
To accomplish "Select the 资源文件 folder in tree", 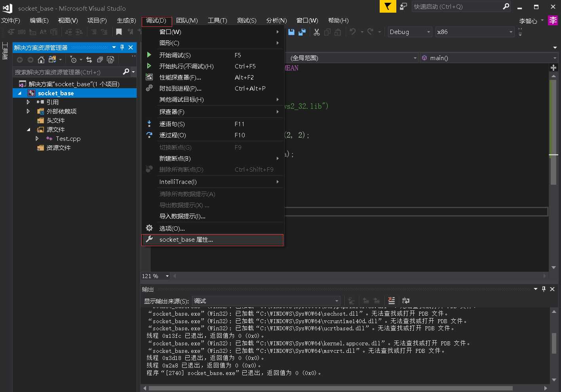I will 59,148.
